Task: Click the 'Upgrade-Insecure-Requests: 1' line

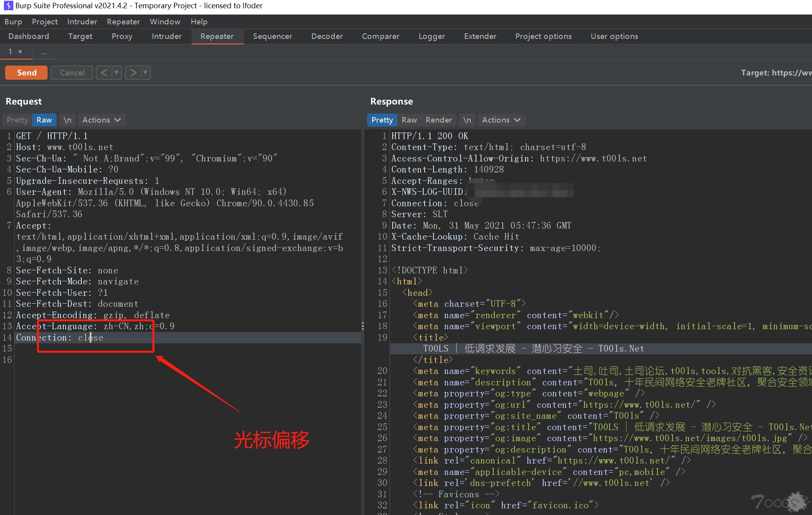Action: click(88, 181)
